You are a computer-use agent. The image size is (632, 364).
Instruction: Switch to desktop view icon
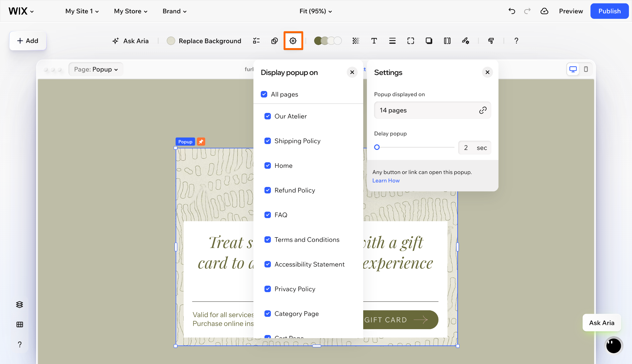coord(573,69)
